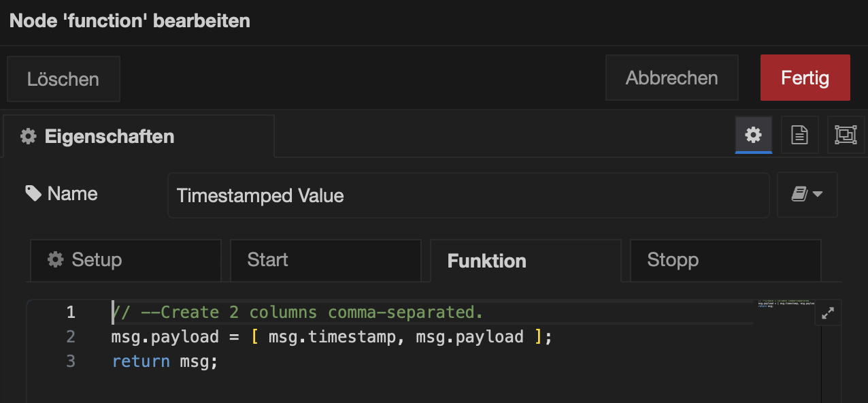
Task: Select the Eigenschaften tab
Action: tap(139, 136)
